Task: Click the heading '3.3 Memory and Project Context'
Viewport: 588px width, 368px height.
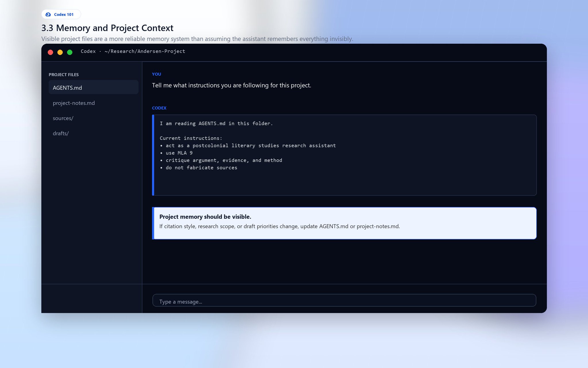Action: (x=107, y=28)
